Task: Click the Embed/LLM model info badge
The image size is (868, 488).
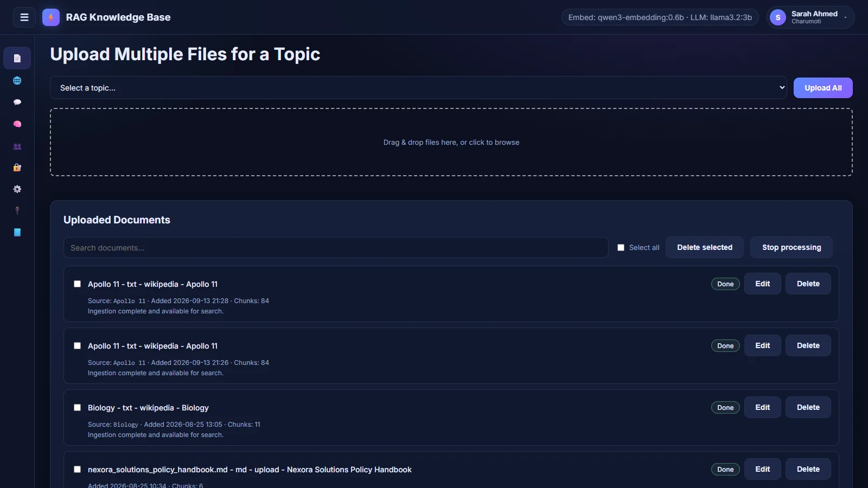Action: tap(660, 17)
